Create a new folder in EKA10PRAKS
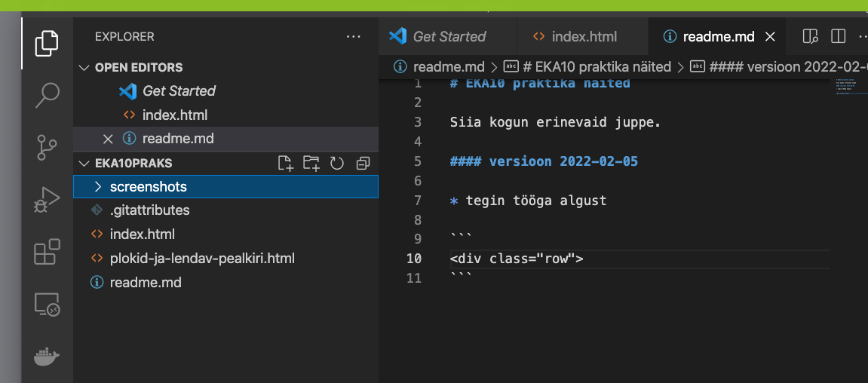Screen dimensions: 868x383 311,164
